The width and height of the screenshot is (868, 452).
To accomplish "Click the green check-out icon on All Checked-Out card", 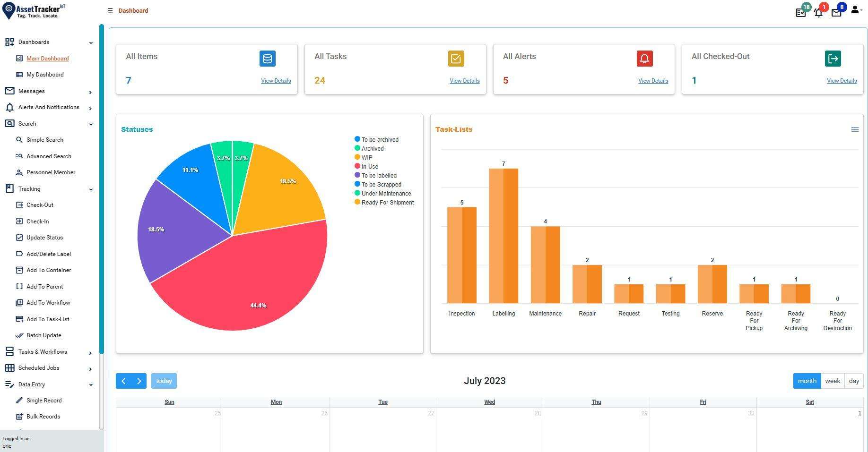I will [x=833, y=58].
